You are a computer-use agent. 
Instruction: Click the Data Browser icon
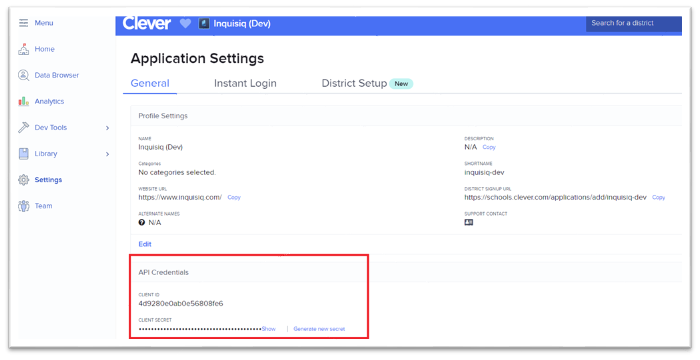(23, 75)
